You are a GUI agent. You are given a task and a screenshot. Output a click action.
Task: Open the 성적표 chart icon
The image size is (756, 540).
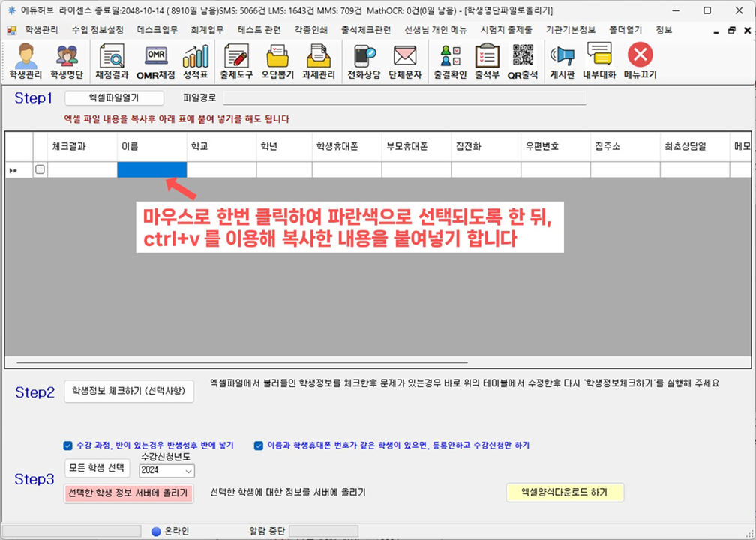pos(196,61)
